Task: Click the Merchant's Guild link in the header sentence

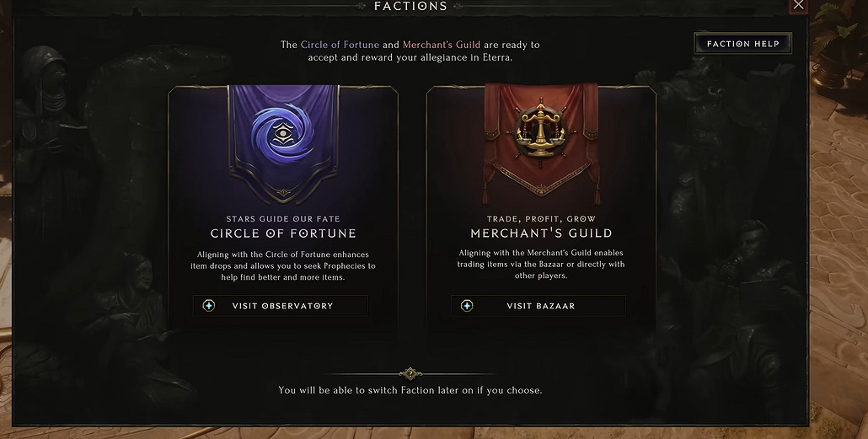Action: point(443,45)
